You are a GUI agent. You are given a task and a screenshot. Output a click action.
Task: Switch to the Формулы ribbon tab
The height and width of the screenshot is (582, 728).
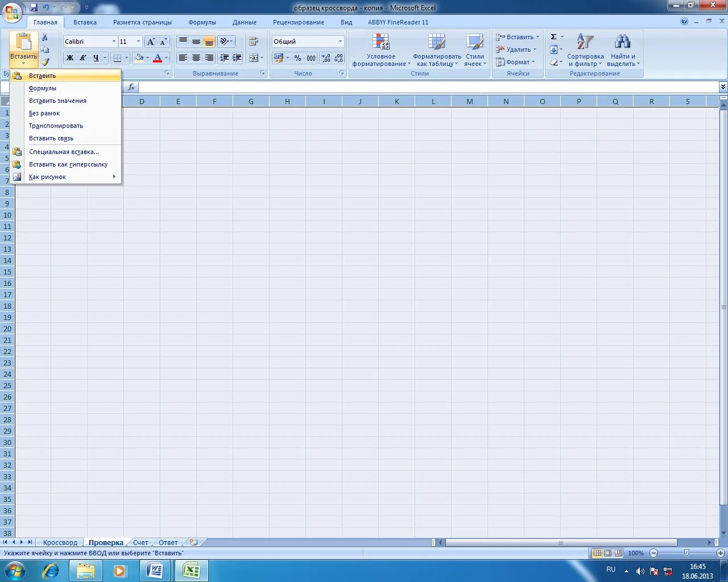pyautogui.click(x=202, y=22)
